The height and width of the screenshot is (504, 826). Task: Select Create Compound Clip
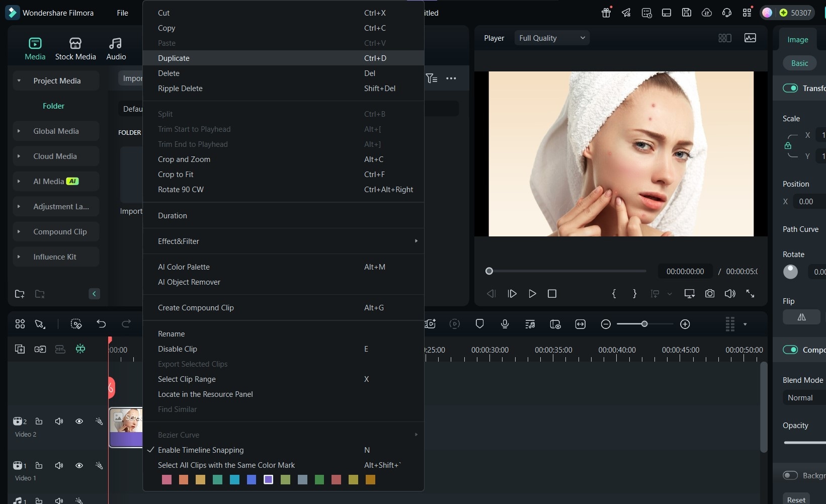(x=283, y=307)
